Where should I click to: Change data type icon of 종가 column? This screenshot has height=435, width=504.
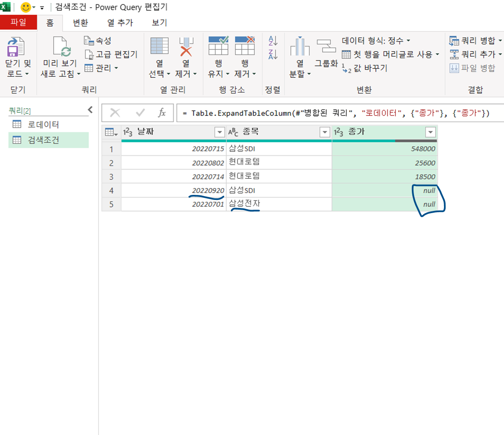[338, 132]
